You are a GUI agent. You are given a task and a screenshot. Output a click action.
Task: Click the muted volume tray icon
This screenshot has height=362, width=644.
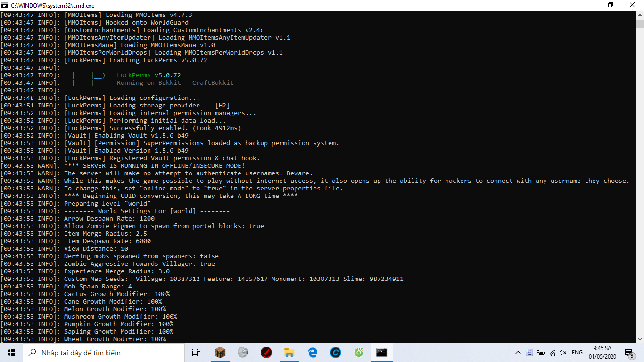point(563,353)
